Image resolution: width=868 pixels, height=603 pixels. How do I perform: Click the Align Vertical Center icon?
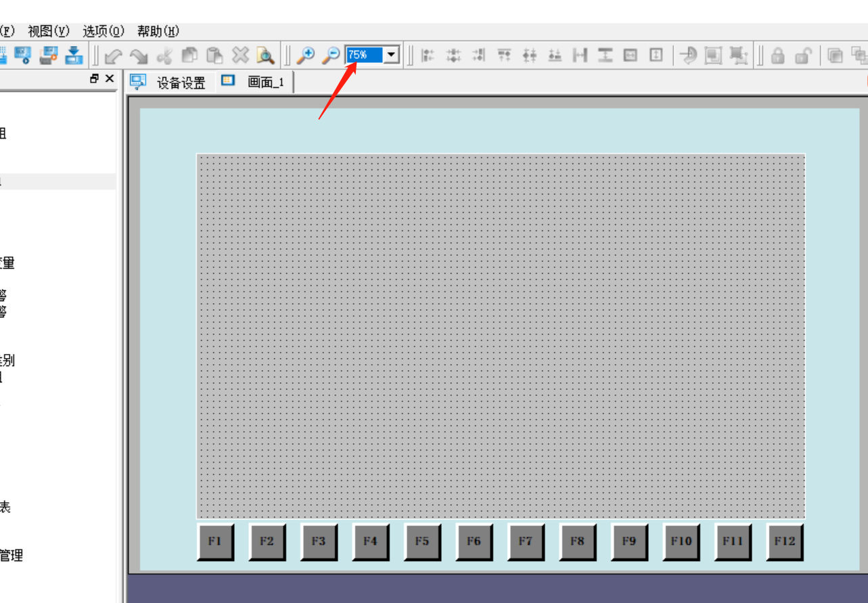[x=529, y=55]
